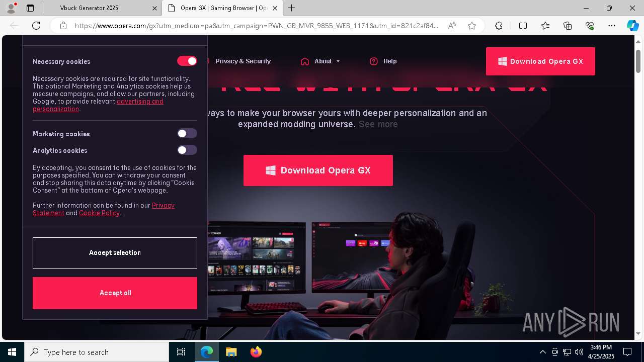Image resolution: width=644 pixels, height=362 pixels.
Task: Open Task View on the taskbar
Action: pyautogui.click(x=181, y=352)
